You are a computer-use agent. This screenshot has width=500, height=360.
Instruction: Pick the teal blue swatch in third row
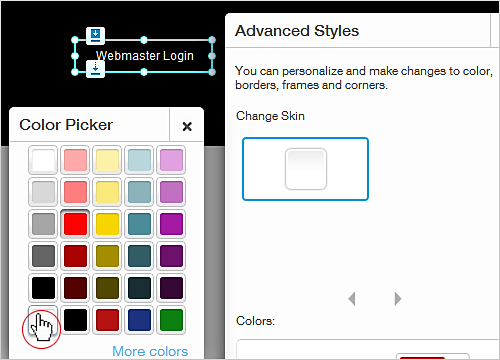[139, 224]
